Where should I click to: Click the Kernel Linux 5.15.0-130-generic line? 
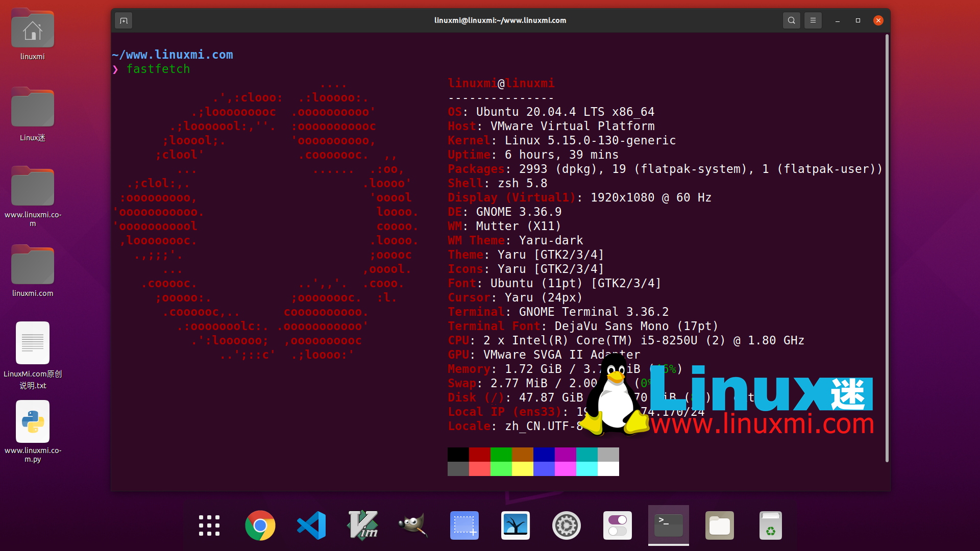(x=562, y=140)
